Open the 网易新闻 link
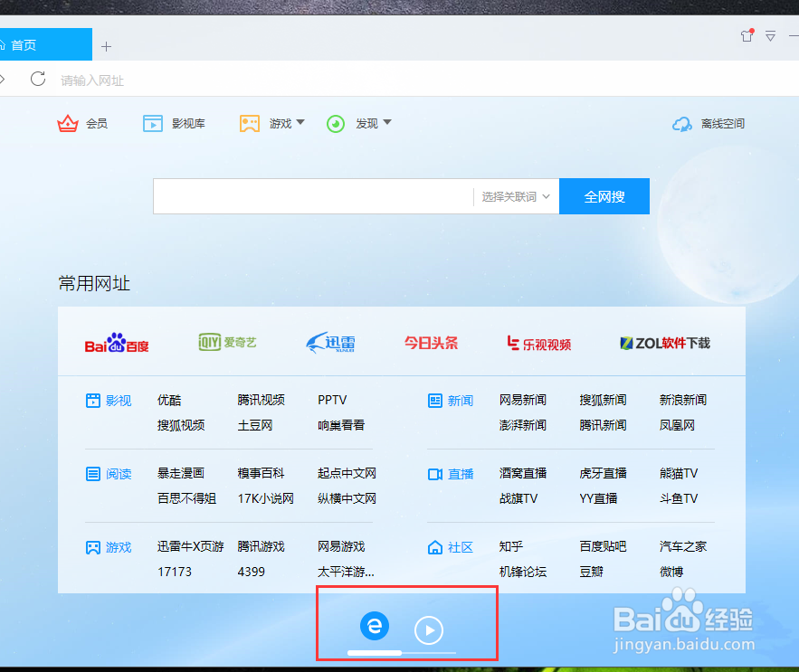 (523, 400)
